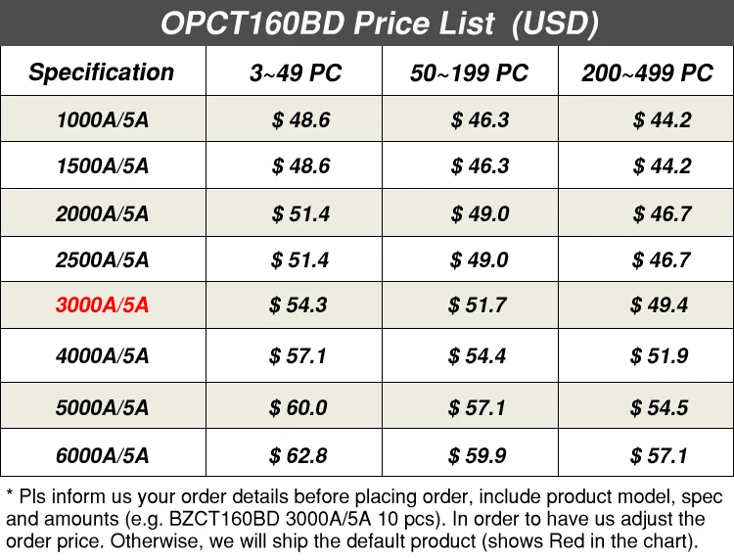Image resolution: width=734 pixels, height=560 pixels.
Task: Click the $ 51.9 price cell
Action: coord(659,355)
